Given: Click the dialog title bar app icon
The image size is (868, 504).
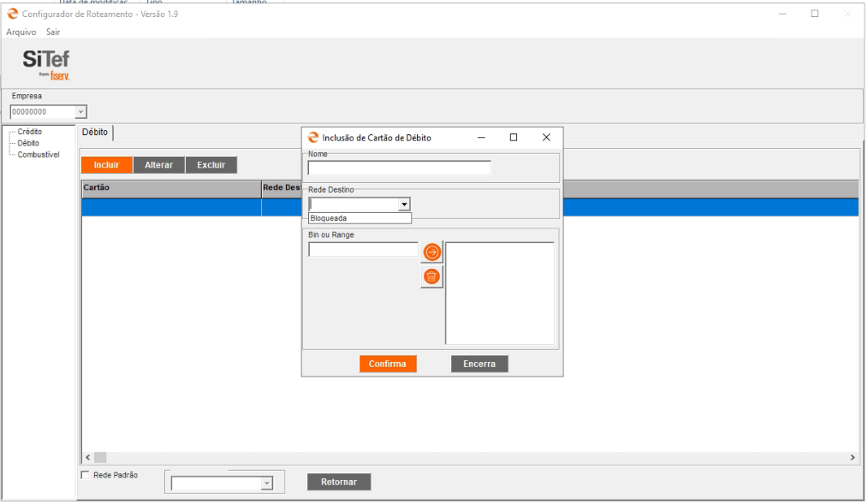Looking at the screenshot, I should (x=313, y=137).
